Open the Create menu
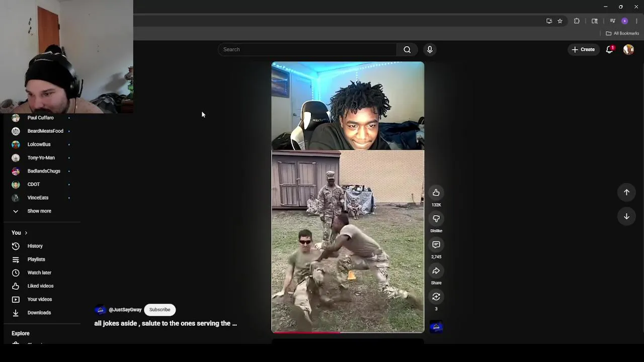Viewport: 644px width, 362px height. (583, 49)
